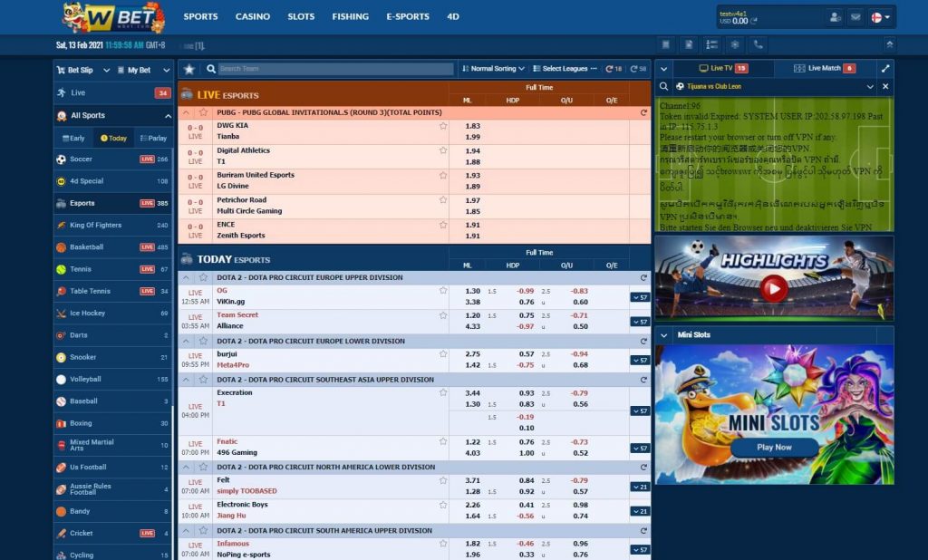Expand more markets for OG vs ViKin.gg
The width and height of the screenshot is (928, 560).
[x=640, y=297]
